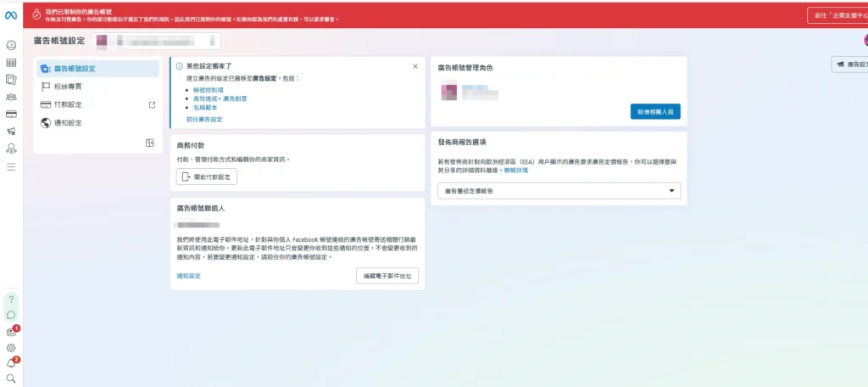This screenshot has width=868, height=387.
Task: Select 廣告帳號設定 in the side menu
Action: pos(98,69)
